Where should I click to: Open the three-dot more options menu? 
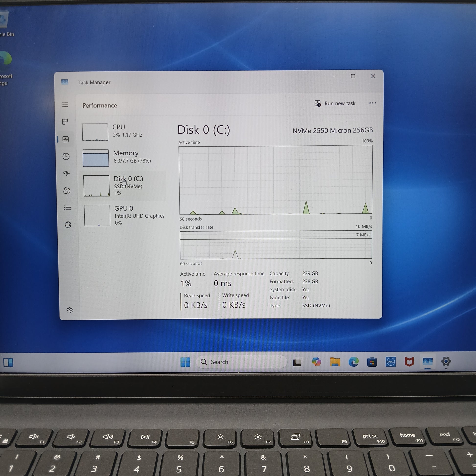coord(372,103)
